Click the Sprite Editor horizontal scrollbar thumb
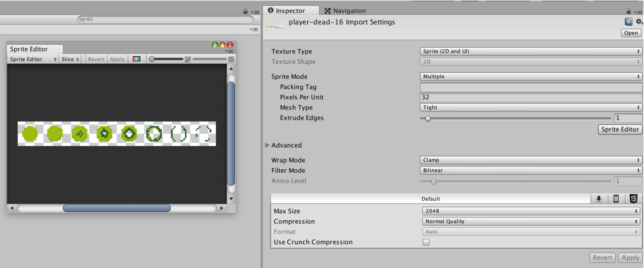Viewport: 644px width, 268px height. 116,208
